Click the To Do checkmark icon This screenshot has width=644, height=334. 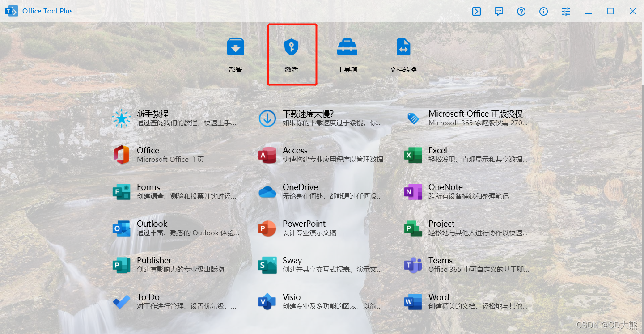(x=121, y=302)
